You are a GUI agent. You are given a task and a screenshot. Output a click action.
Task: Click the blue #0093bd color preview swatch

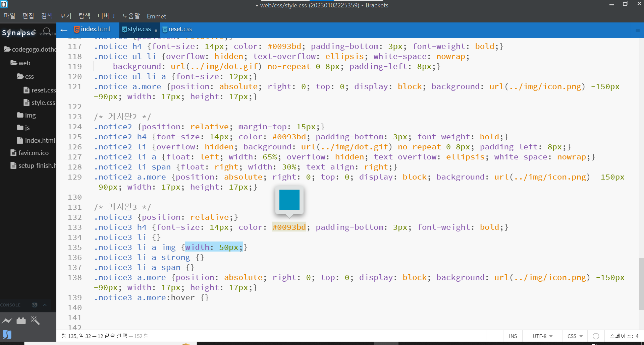coord(289,200)
